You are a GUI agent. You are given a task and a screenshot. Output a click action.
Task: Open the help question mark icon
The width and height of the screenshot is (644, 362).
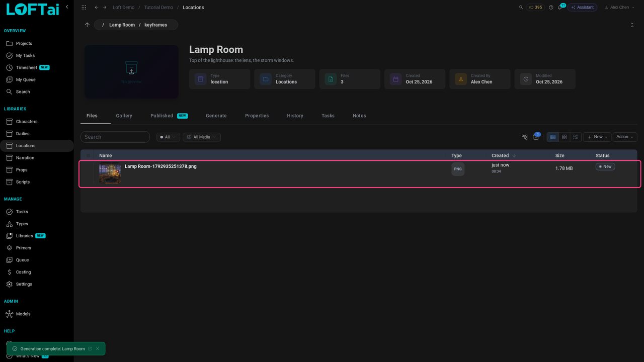[551, 8]
